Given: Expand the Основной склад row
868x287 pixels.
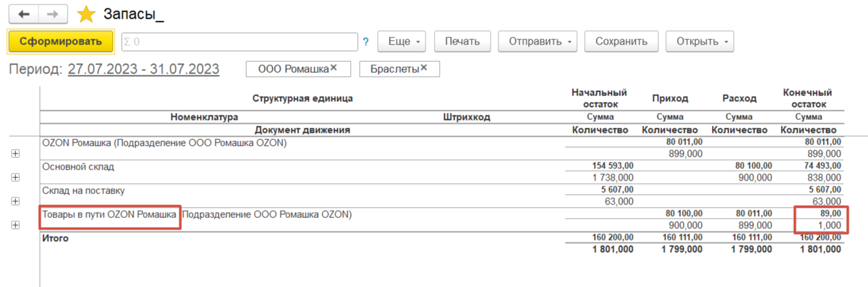Looking at the screenshot, I should pyautogui.click(x=15, y=177).
